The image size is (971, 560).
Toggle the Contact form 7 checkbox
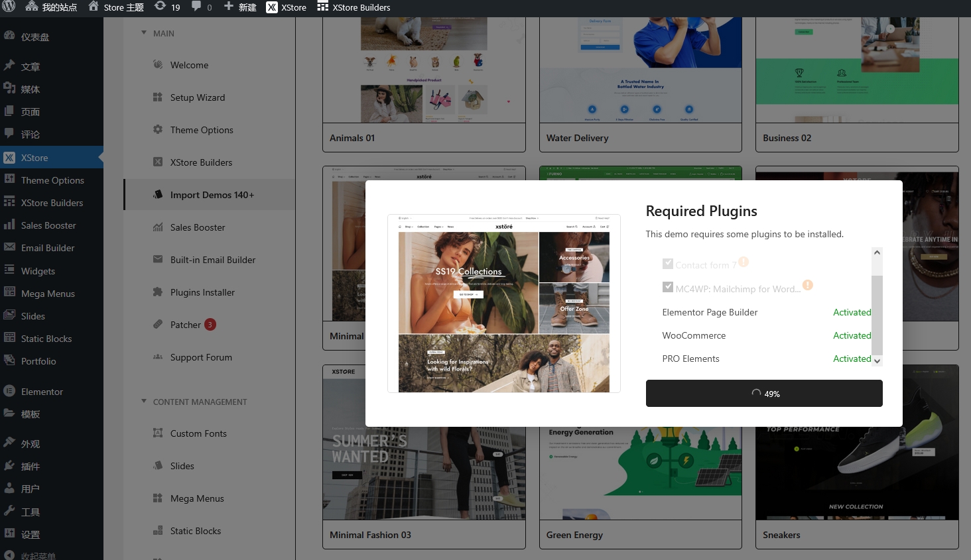tap(668, 264)
